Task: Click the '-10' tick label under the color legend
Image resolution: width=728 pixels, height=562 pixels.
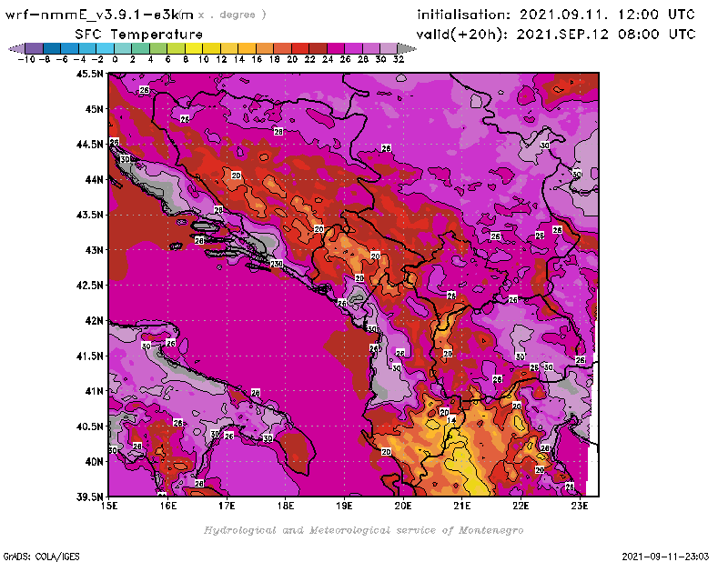Action: click(26, 59)
